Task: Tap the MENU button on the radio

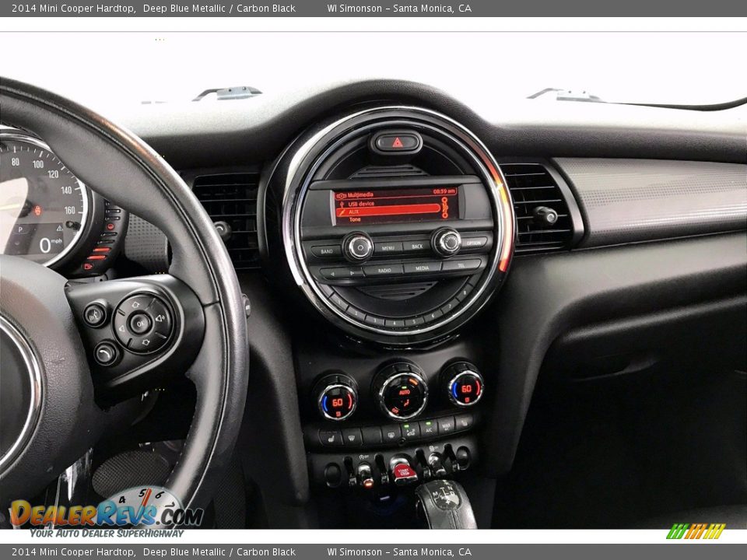Action: click(x=388, y=247)
